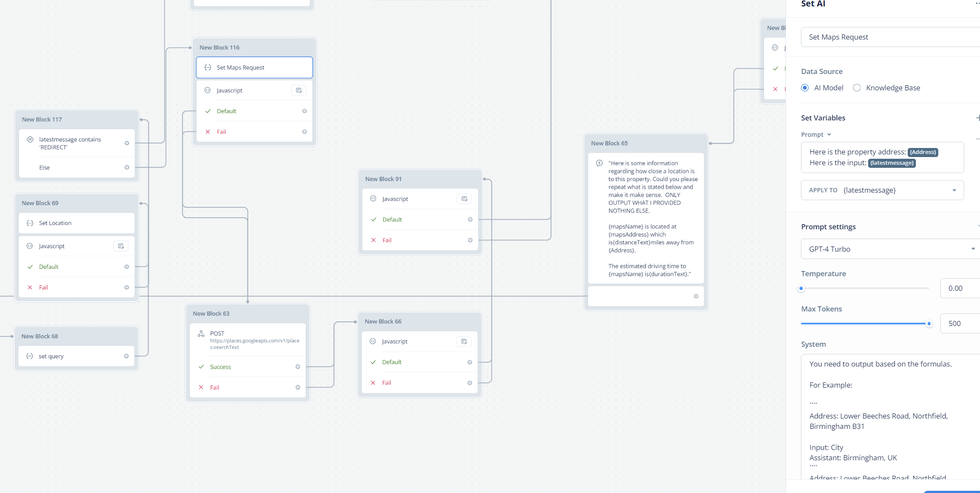
Task: Click Success output port in Block 63
Action: click(x=298, y=367)
